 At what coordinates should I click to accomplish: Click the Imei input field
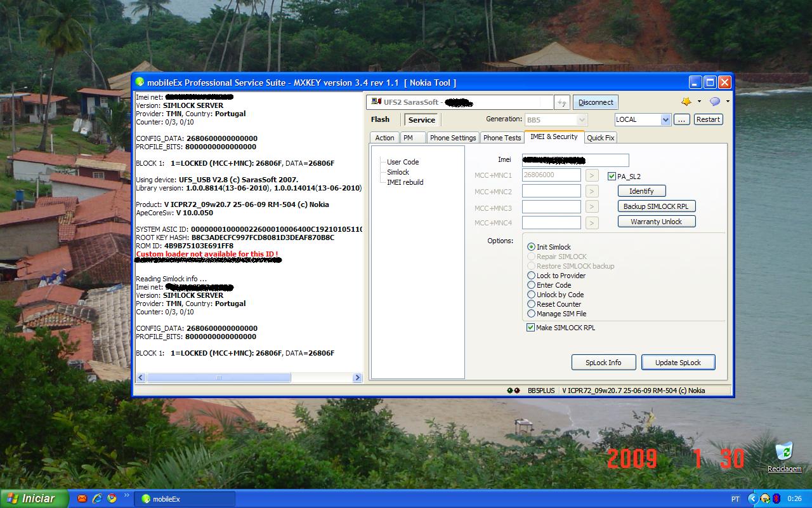tap(575, 160)
